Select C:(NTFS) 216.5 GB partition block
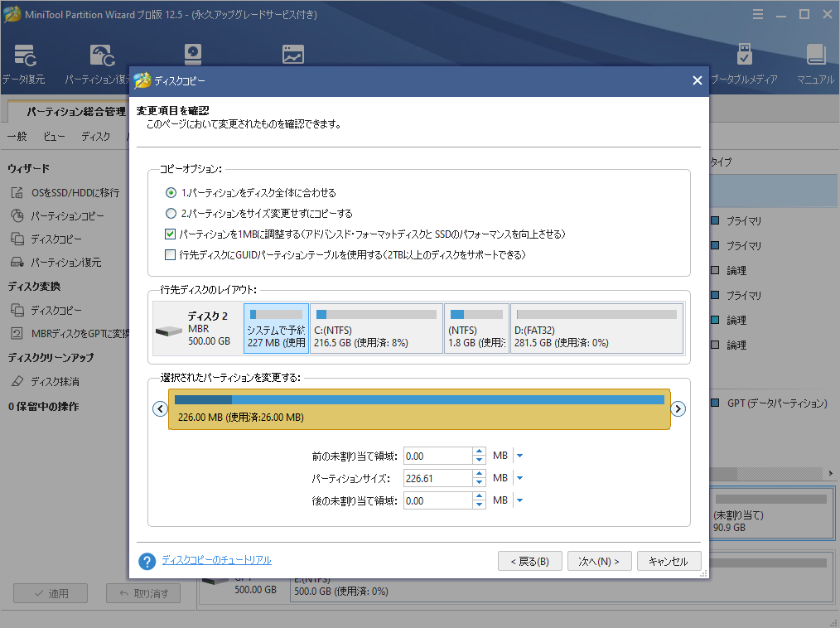 click(377, 328)
